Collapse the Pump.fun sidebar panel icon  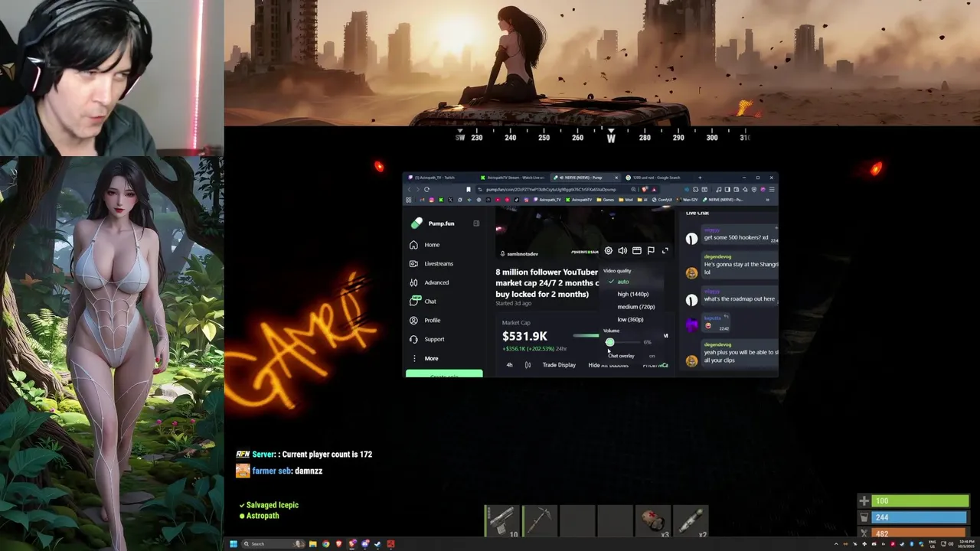(476, 223)
